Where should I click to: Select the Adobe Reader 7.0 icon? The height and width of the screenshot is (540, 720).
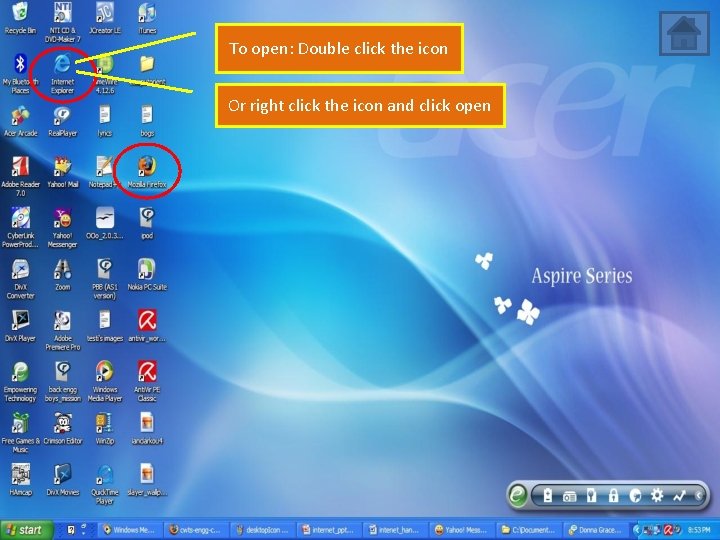tap(20, 176)
